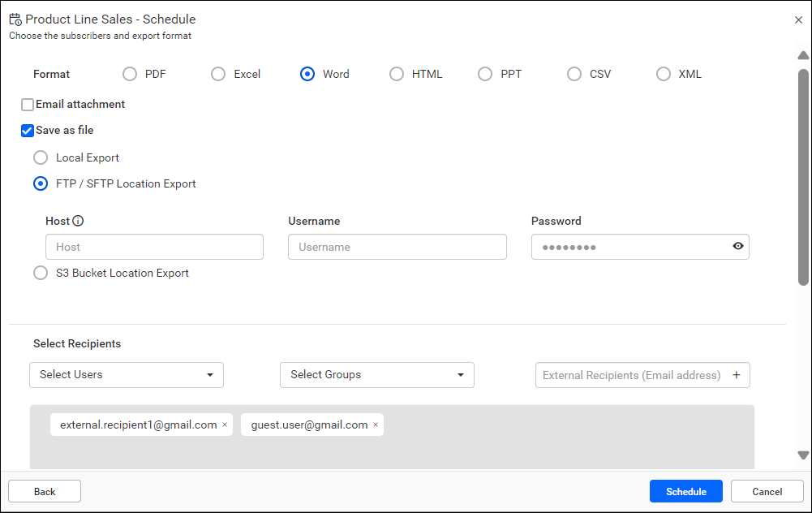Select S3 Bucket Location Export
This screenshot has width=812, height=513.
click(41, 273)
